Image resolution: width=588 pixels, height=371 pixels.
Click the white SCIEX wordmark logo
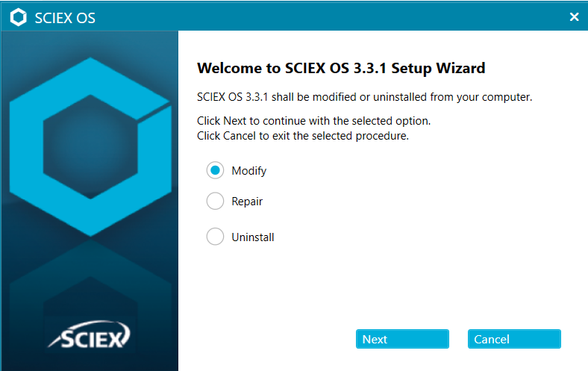coord(90,334)
